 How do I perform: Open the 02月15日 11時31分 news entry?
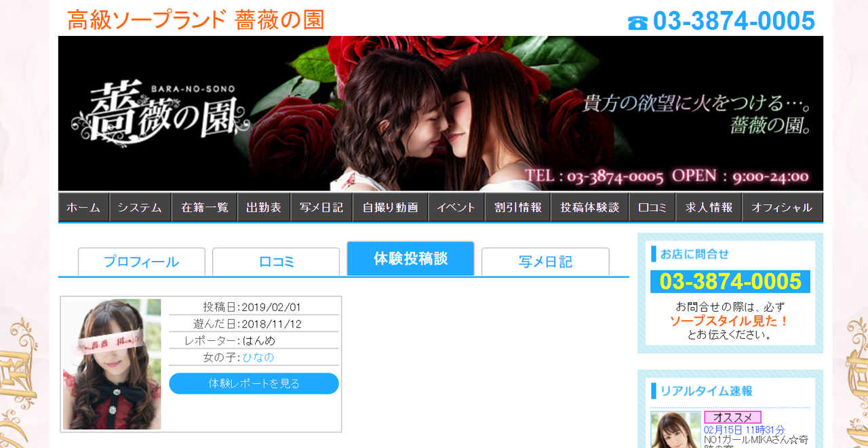coord(744,430)
